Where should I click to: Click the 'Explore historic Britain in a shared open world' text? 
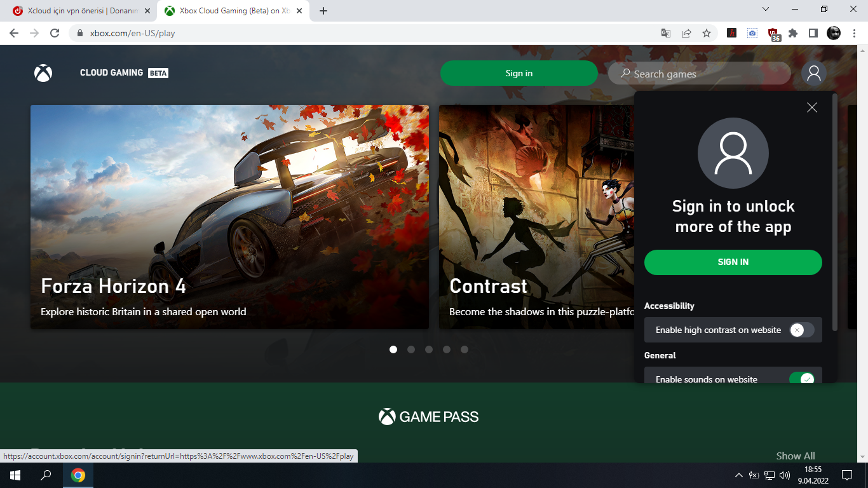(144, 312)
